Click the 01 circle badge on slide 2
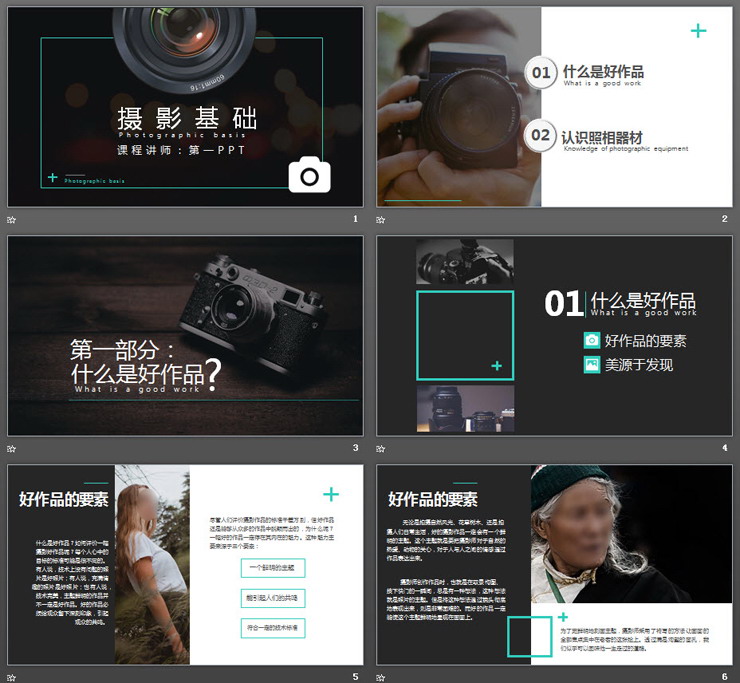The image size is (740, 683). click(x=541, y=72)
